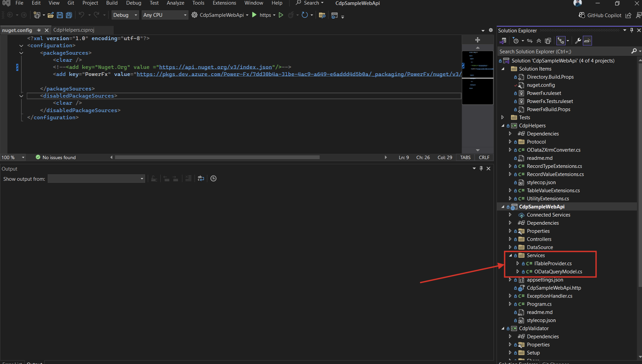
Task: Toggle word wrap in Output panel
Action: click(201, 179)
